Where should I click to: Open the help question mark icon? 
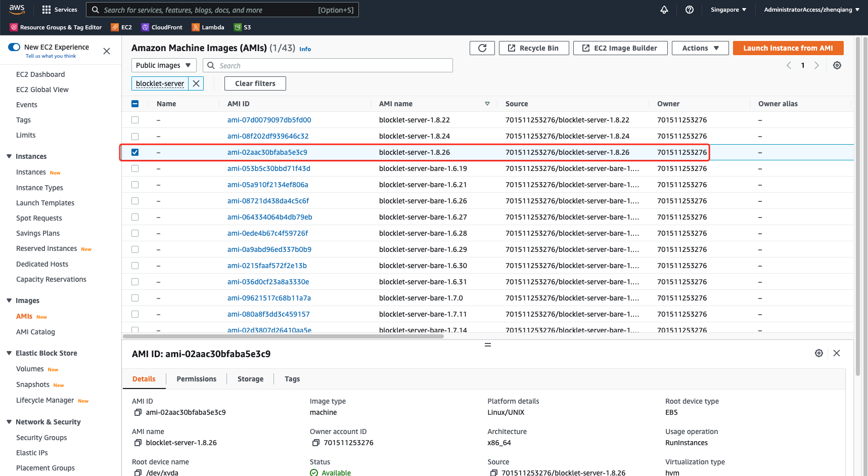click(x=689, y=10)
